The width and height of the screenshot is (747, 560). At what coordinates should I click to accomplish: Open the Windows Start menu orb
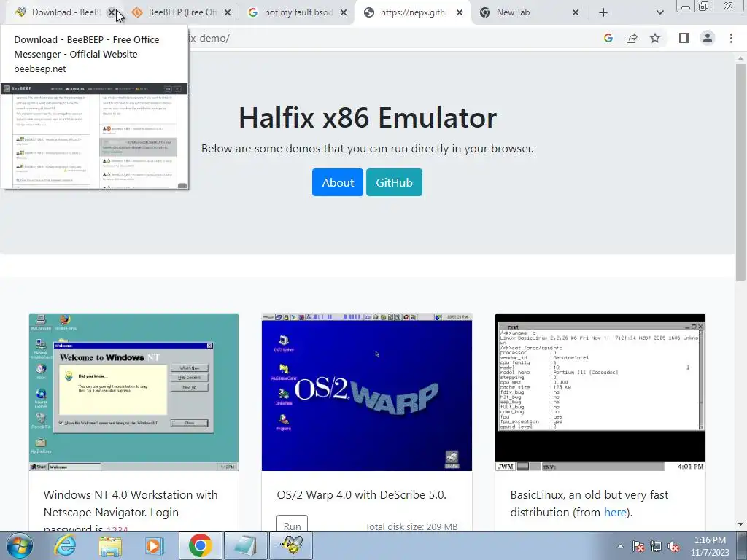coord(19,545)
